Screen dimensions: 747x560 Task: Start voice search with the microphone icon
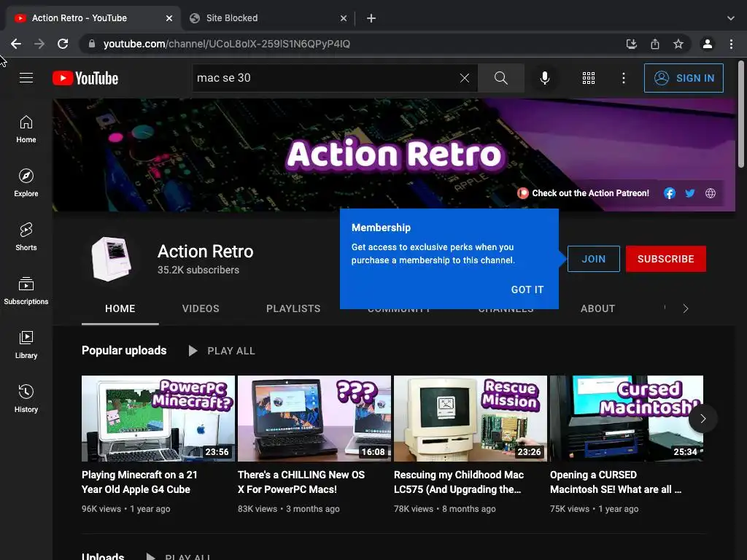click(x=544, y=78)
